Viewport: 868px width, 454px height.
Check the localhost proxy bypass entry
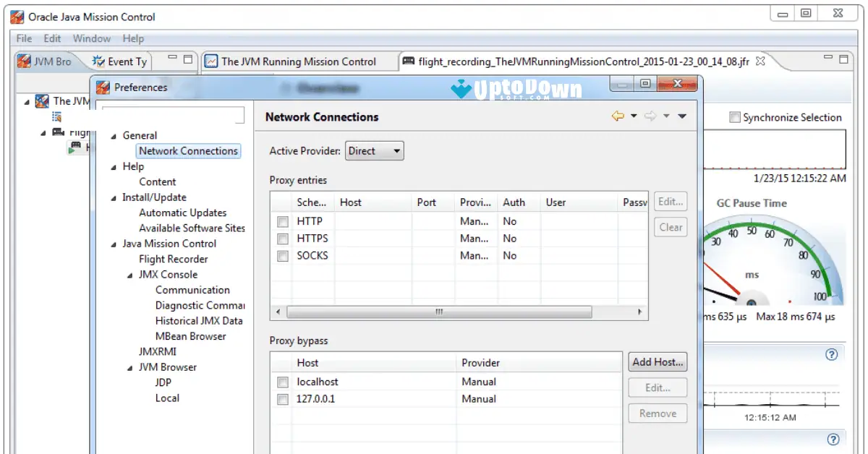[282, 382]
